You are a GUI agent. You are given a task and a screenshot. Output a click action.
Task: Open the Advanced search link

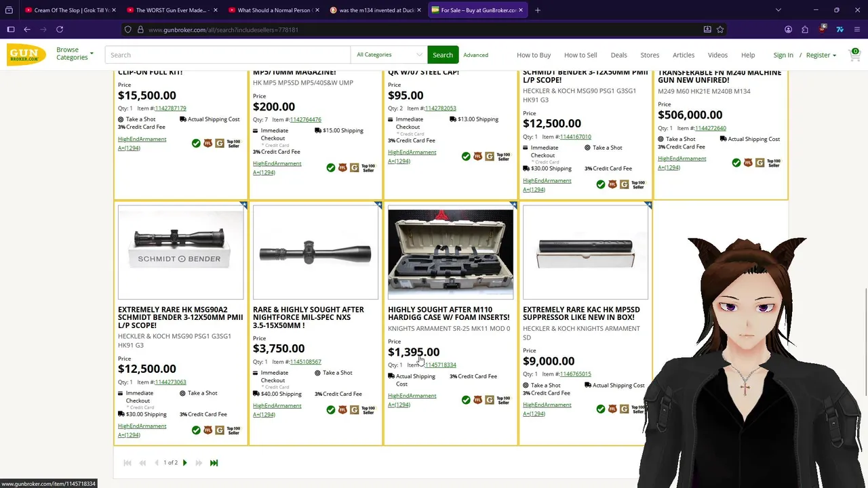pos(475,55)
